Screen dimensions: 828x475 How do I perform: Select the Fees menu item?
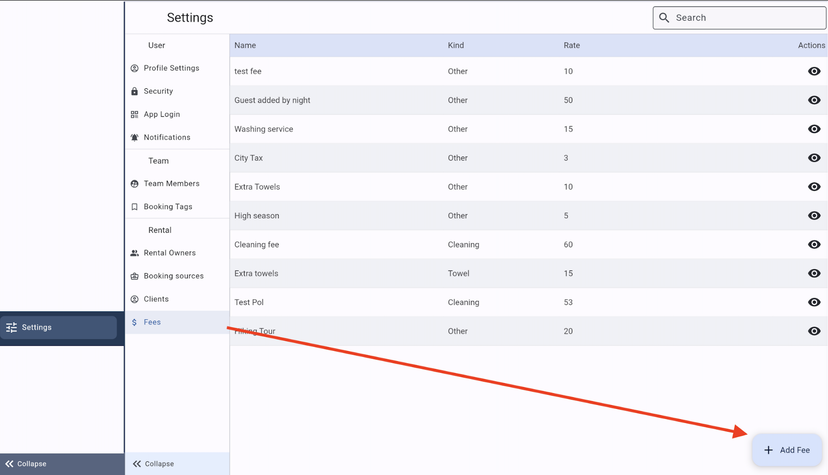(x=177, y=322)
